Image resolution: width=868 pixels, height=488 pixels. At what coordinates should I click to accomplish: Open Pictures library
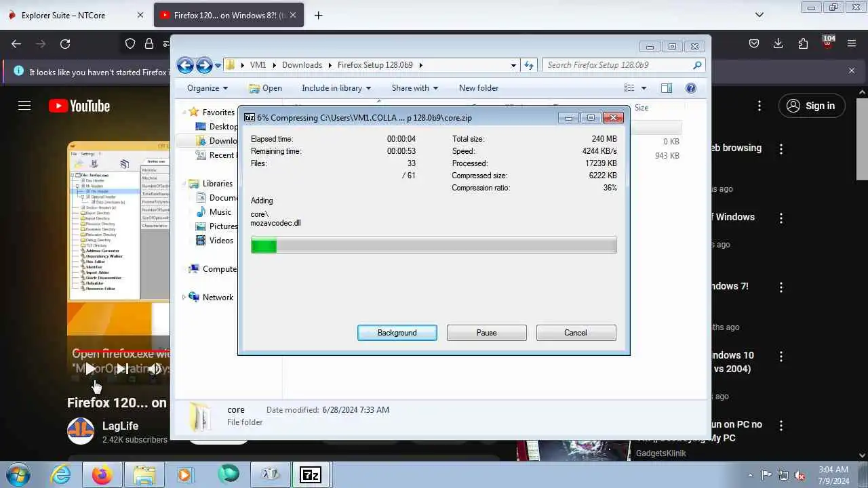point(223,226)
